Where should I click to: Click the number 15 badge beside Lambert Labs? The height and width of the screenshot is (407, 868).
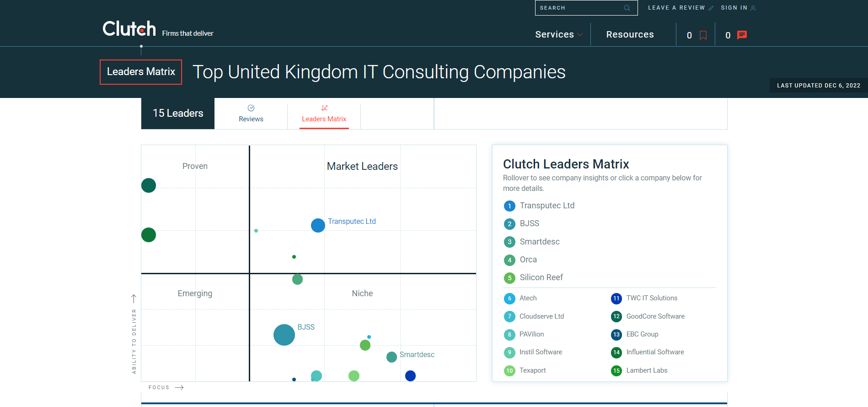[x=616, y=370]
